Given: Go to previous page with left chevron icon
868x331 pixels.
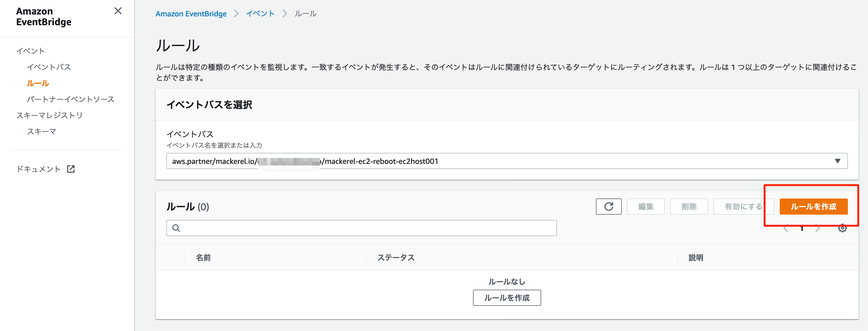Looking at the screenshot, I should click(785, 228).
